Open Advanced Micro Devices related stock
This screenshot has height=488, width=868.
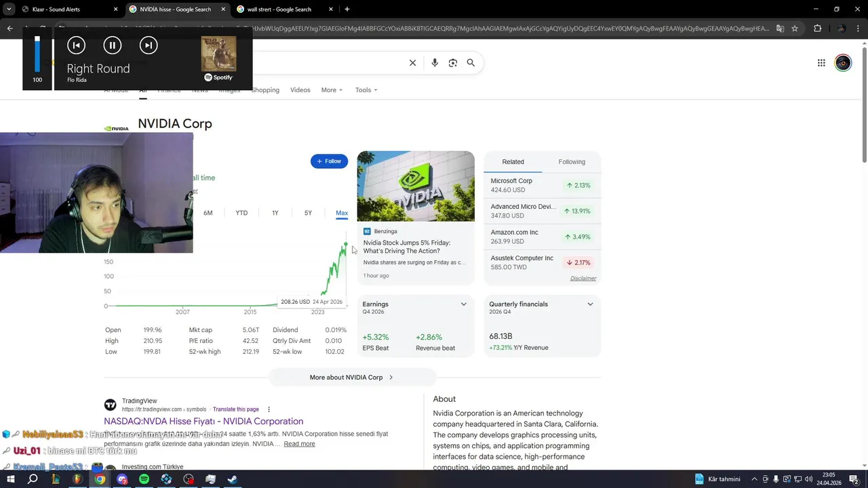pyautogui.click(x=542, y=211)
